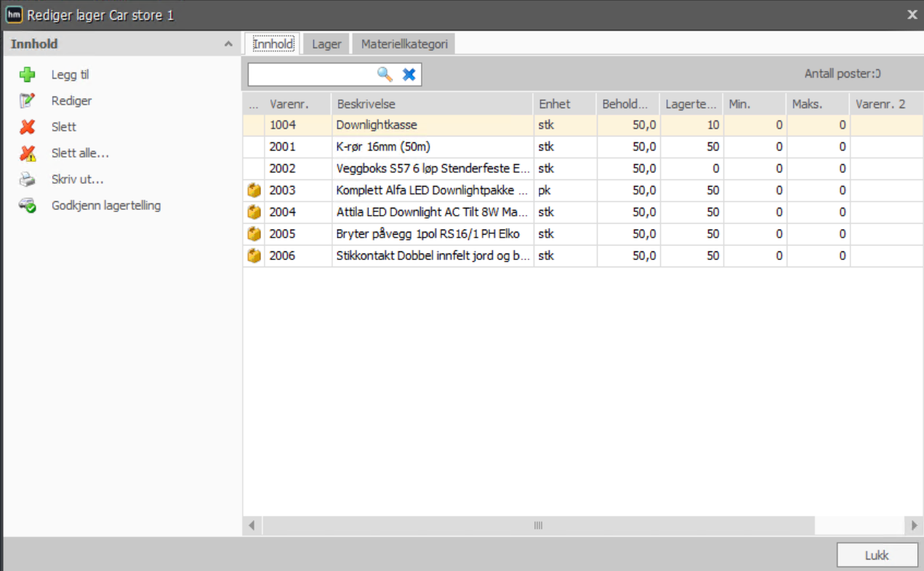Sort by the Varenr. column header
The height and width of the screenshot is (571, 924).
297,104
